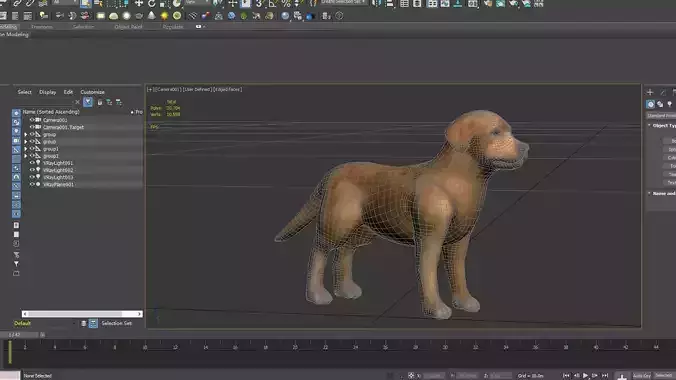Screen dimensions: 676x380
Task: Toggle Percent Snap
Action: coord(285,3)
